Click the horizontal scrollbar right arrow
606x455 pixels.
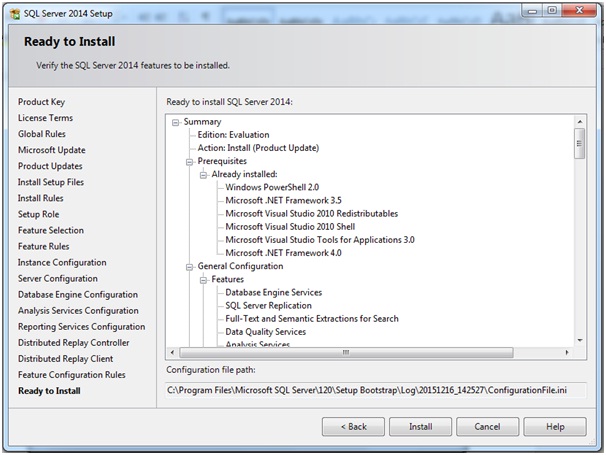(x=567, y=353)
